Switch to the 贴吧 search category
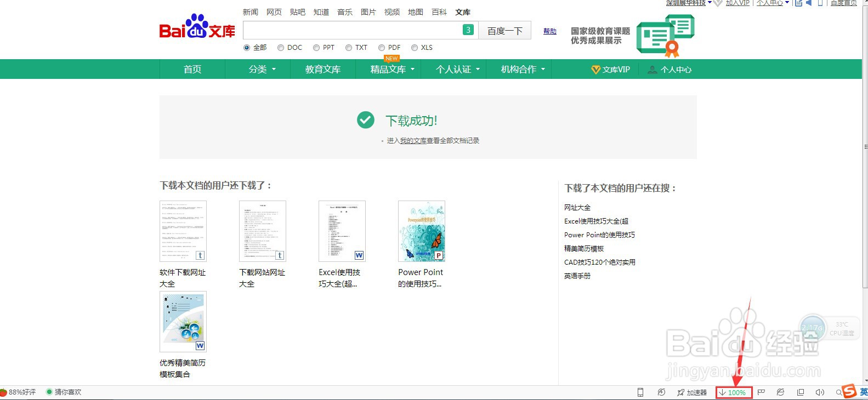 pyautogui.click(x=298, y=12)
